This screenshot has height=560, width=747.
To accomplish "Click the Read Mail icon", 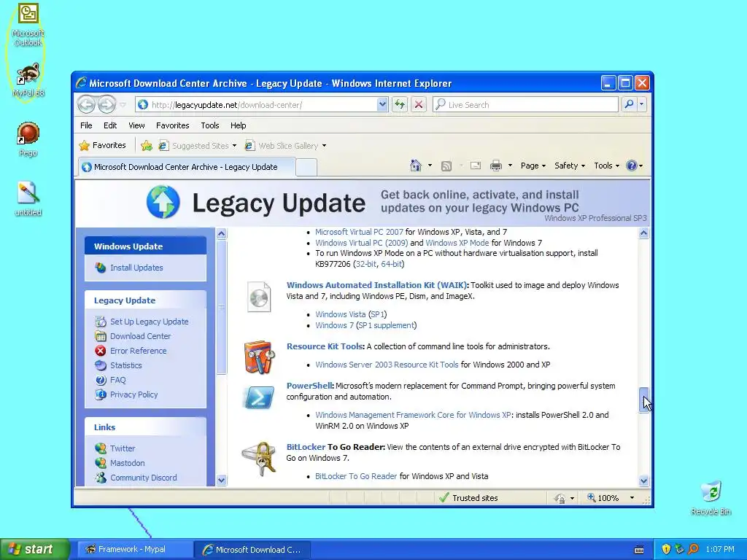I will 476,166.
